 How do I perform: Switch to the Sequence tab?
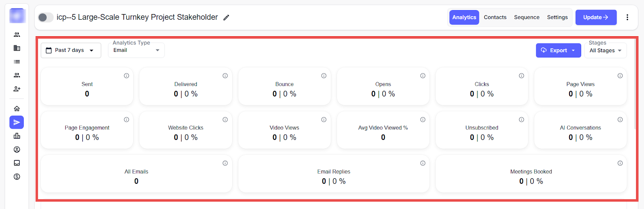526,17
